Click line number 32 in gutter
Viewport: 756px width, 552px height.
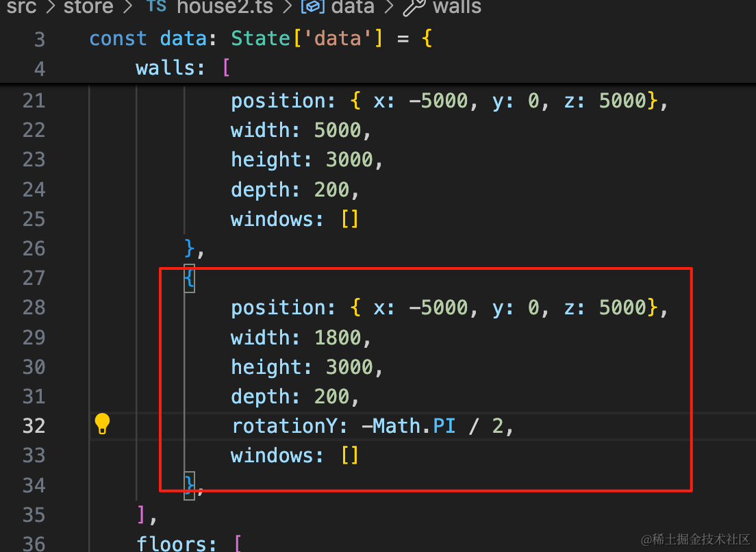click(34, 426)
